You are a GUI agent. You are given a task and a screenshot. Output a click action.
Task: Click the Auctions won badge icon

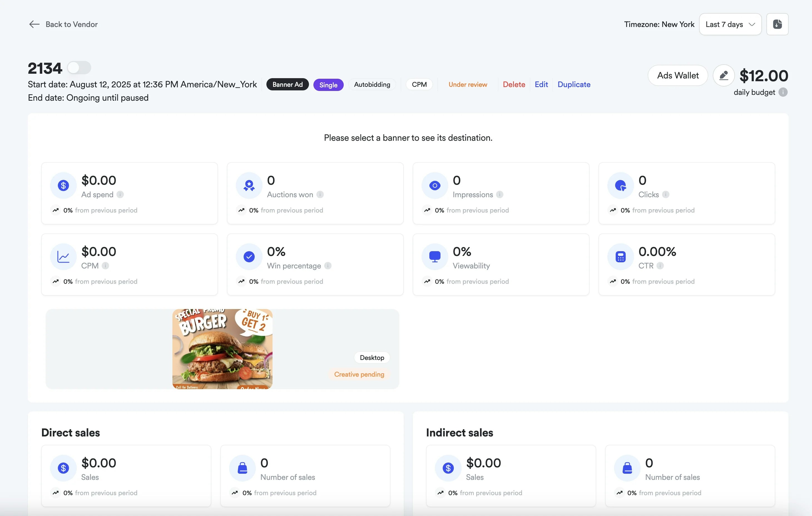click(249, 185)
